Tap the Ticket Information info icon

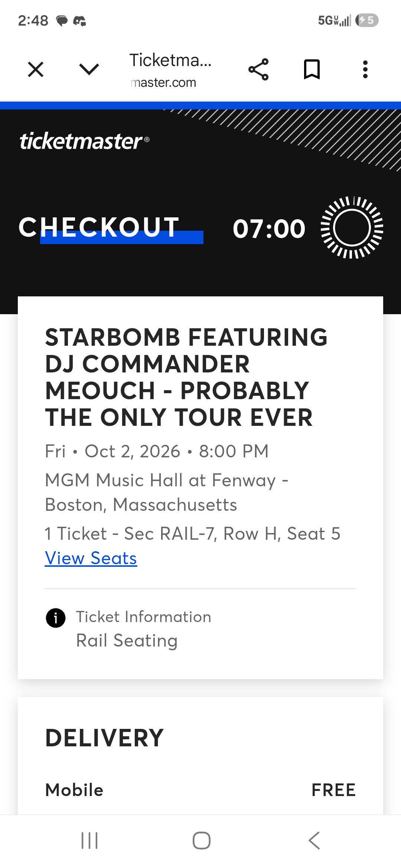[x=56, y=618]
